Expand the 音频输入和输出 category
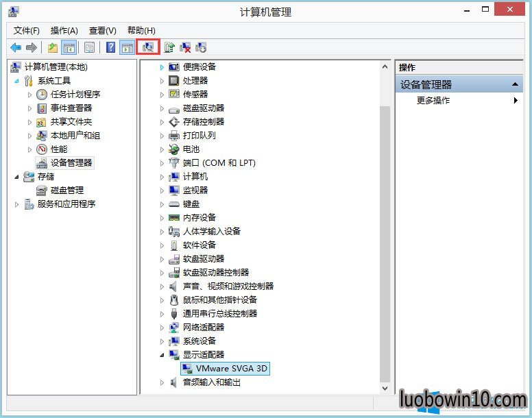 point(162,382)
